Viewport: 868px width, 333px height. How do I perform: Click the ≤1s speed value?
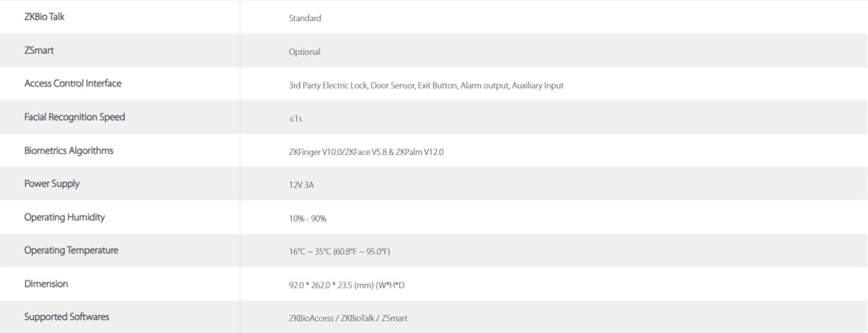click(295, 119)
